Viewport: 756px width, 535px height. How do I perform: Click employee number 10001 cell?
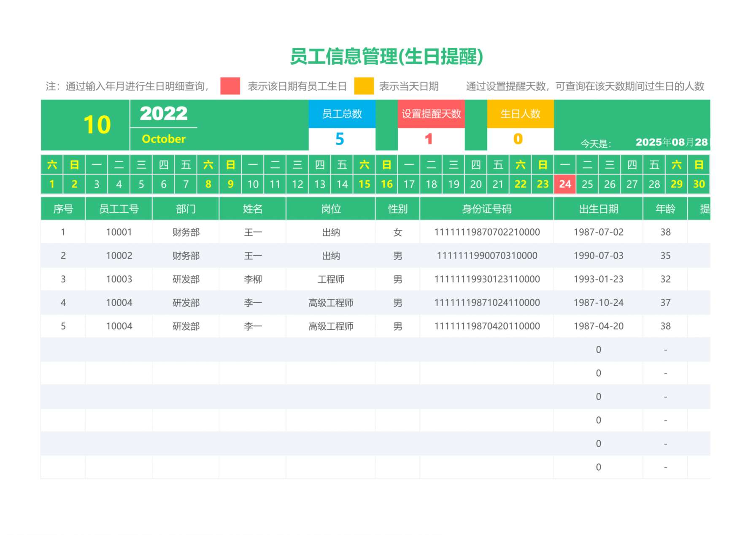119,232
